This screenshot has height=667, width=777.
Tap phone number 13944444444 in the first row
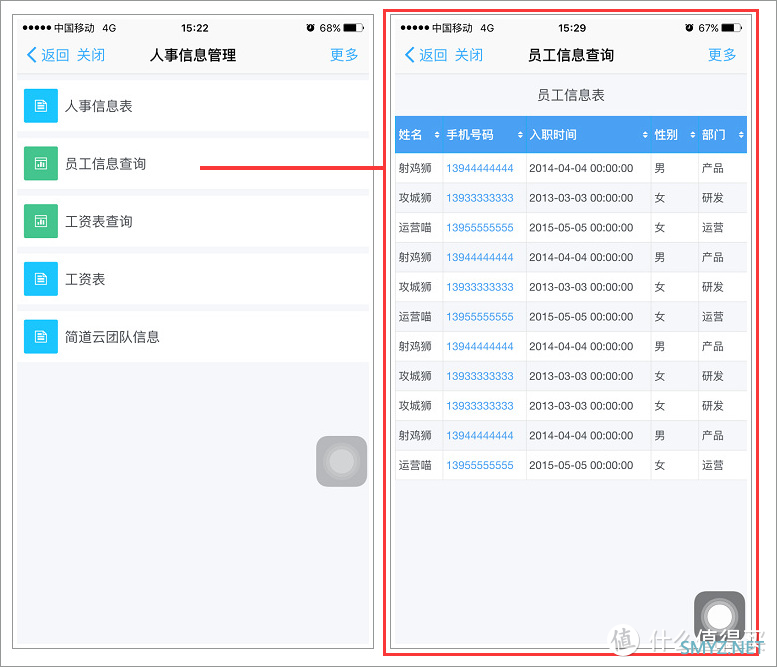click(480, 168)
